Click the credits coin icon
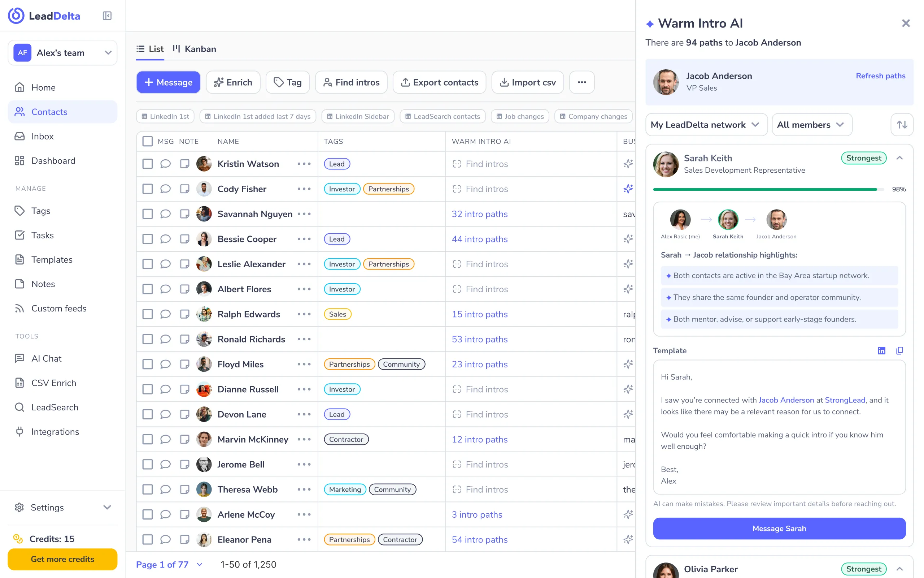Image resolution: width=924 pixels, height=578 pixels. coord(18,539)
